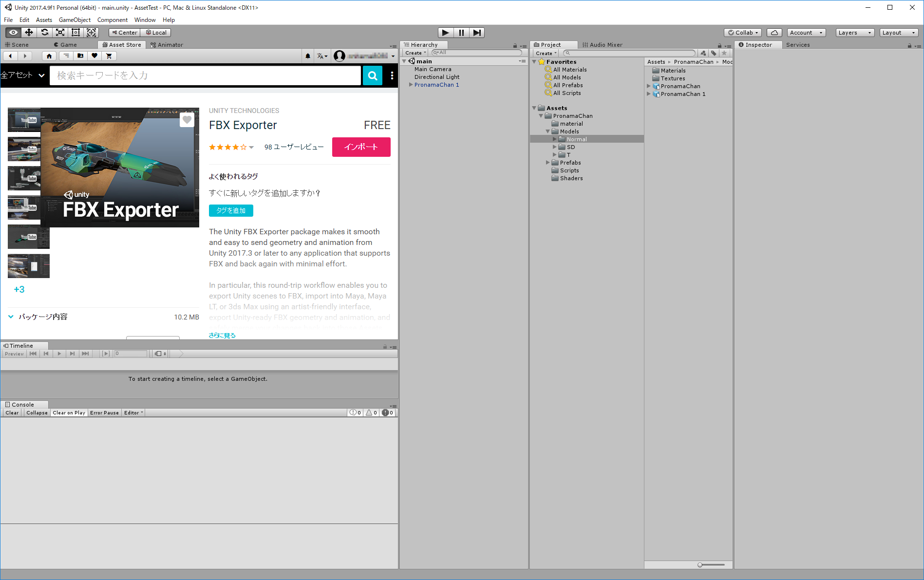Open the GameObject menu
Viewport: 924px width, 580px height.
75,20
